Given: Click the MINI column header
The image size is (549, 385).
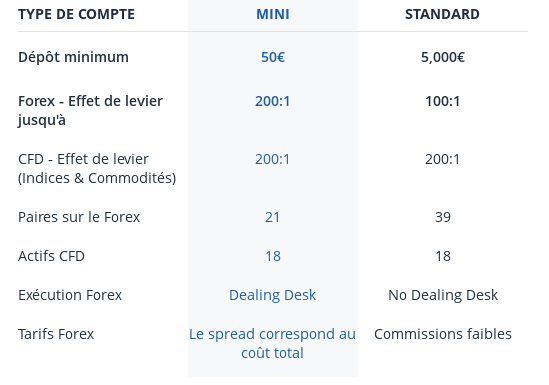Looking at the screenshot, I should tap(273, 14).
